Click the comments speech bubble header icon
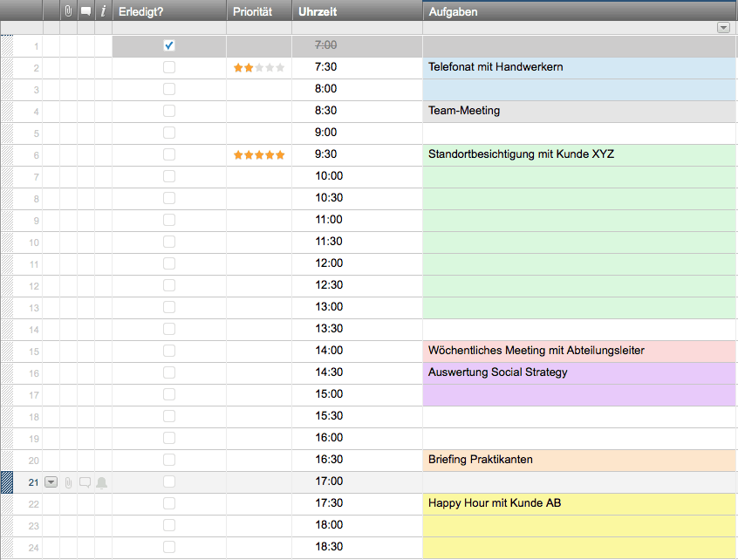 click(85, 11)
